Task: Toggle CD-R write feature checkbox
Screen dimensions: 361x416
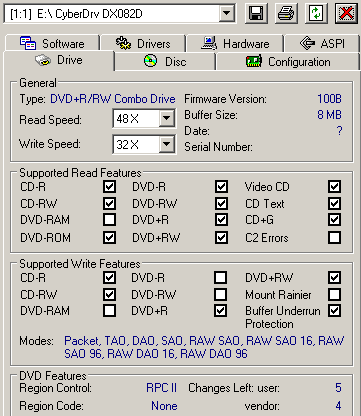Action: (109, 277)
